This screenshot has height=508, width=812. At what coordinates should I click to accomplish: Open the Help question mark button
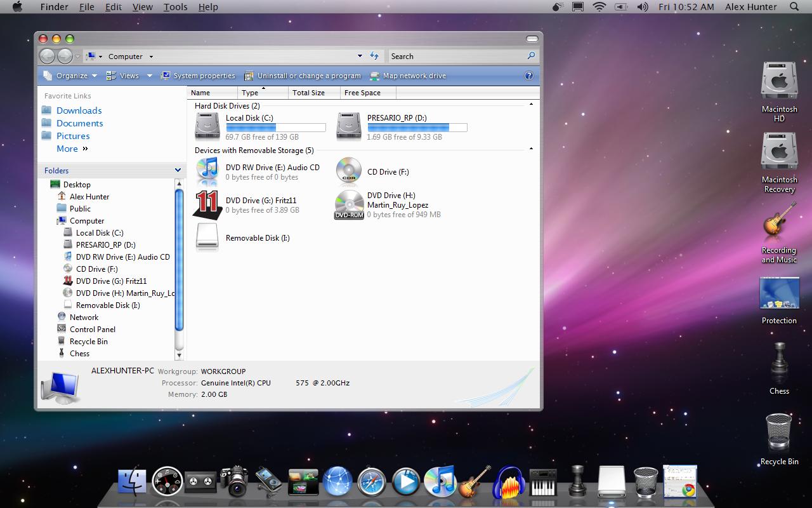[529, 76]
